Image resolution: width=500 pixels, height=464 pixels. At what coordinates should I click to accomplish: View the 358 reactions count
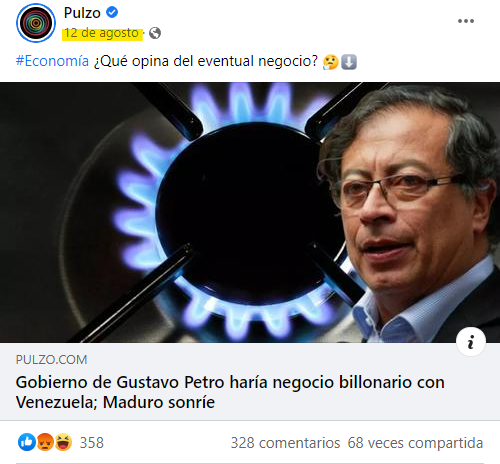(x=92, y=443)
